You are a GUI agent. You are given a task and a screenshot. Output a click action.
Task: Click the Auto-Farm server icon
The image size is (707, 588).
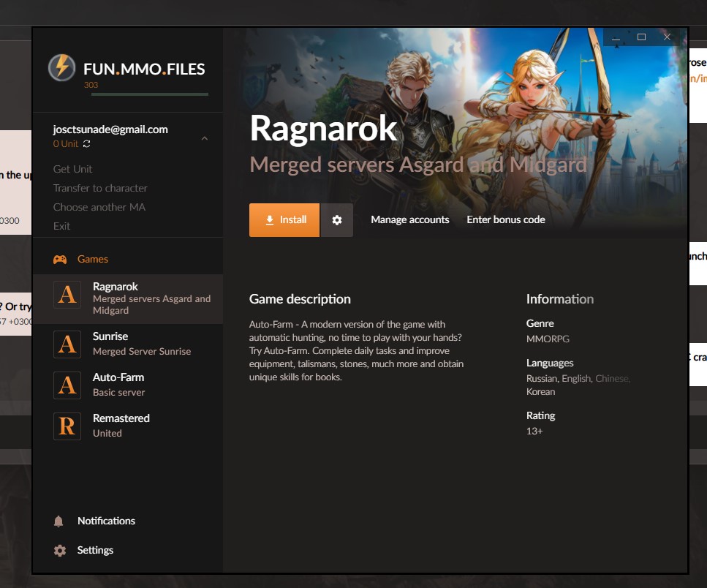coord(67,385)
